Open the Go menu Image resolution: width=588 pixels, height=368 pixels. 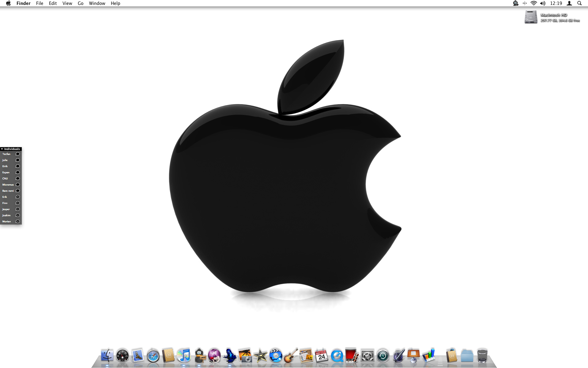click(x=81, y=3)
